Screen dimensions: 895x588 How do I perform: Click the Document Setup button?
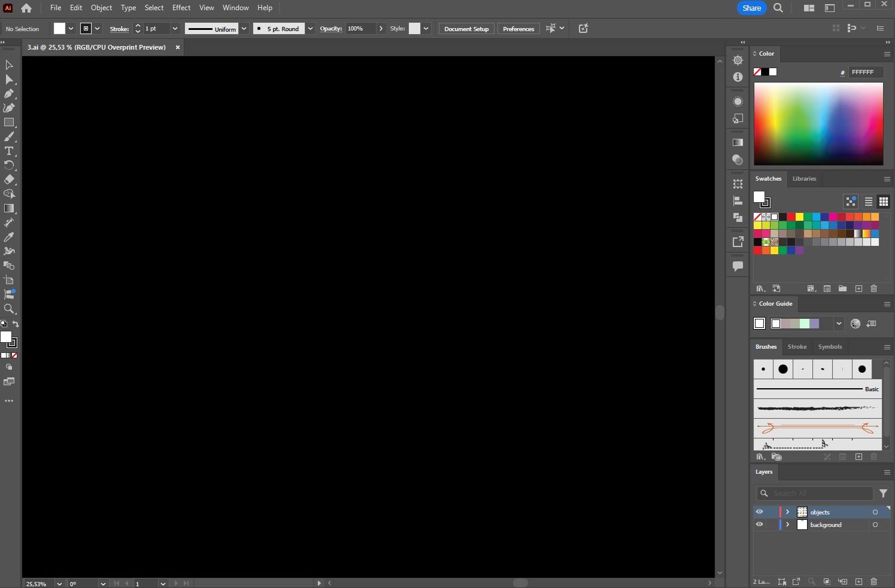(466, 28)
